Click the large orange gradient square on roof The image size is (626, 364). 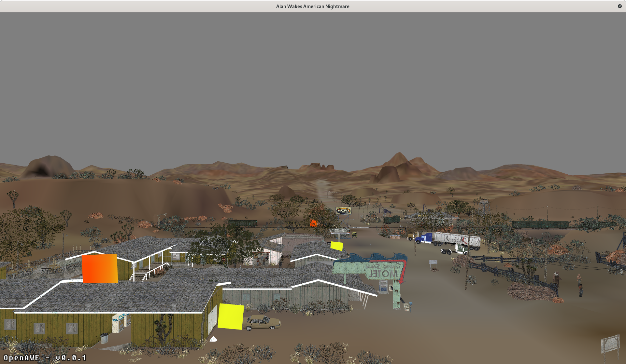(100, 268)
